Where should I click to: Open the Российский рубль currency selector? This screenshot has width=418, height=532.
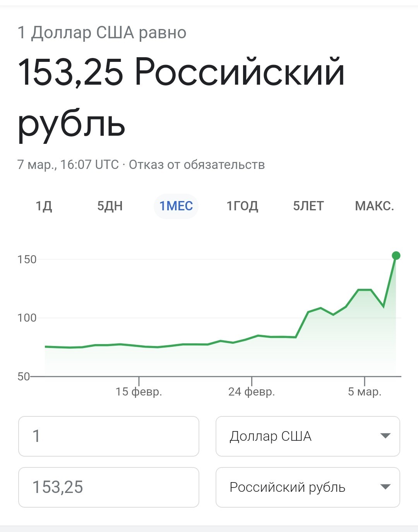point(308,487)
